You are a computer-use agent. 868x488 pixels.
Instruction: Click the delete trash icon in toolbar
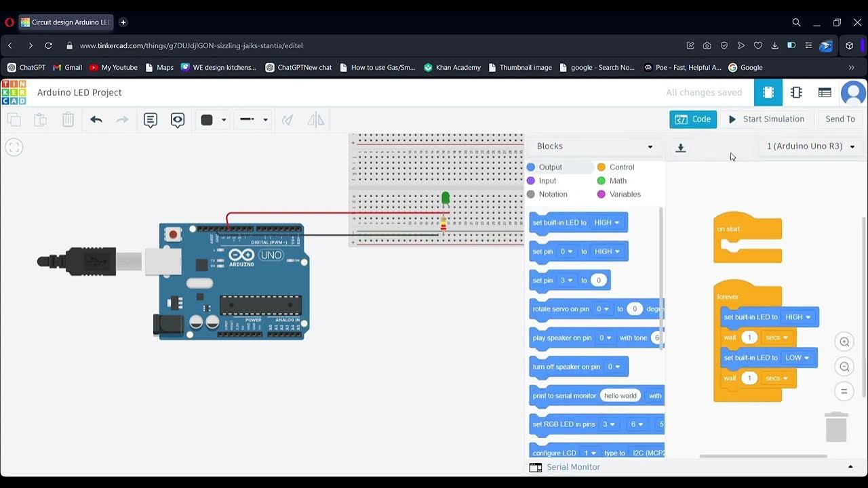68,120
